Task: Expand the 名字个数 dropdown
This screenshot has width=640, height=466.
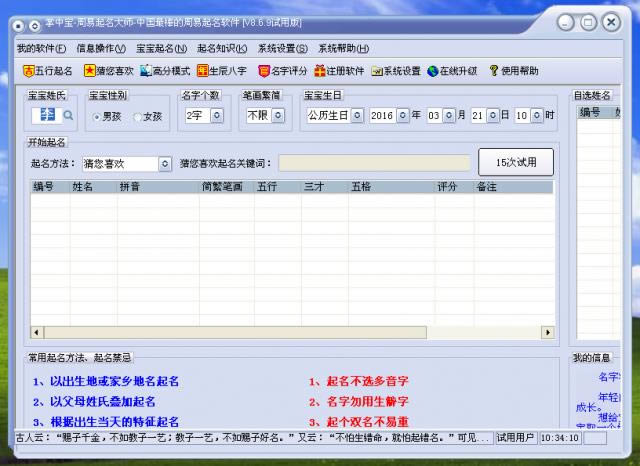Action: pos(223,116)
